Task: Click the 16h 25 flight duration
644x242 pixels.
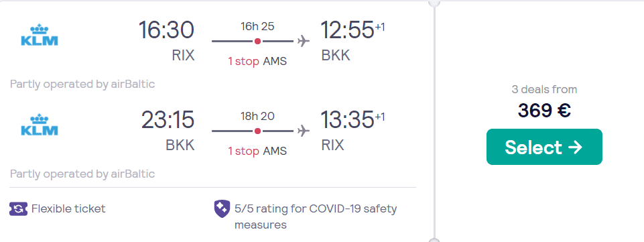Action: (x=257, y=26)
